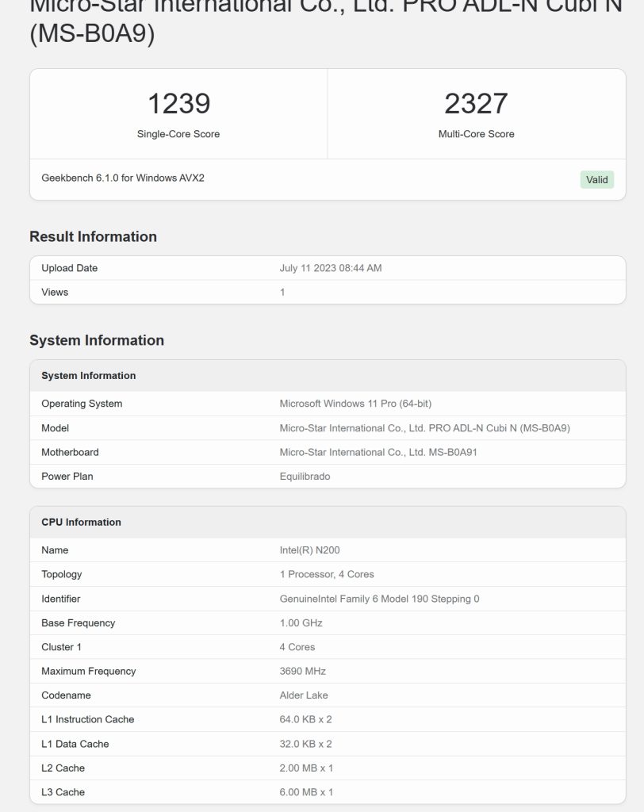Viewport: 644px width, 812px height.
Task: Click the L1 Instruction Cache label
Action: point(87,719)
